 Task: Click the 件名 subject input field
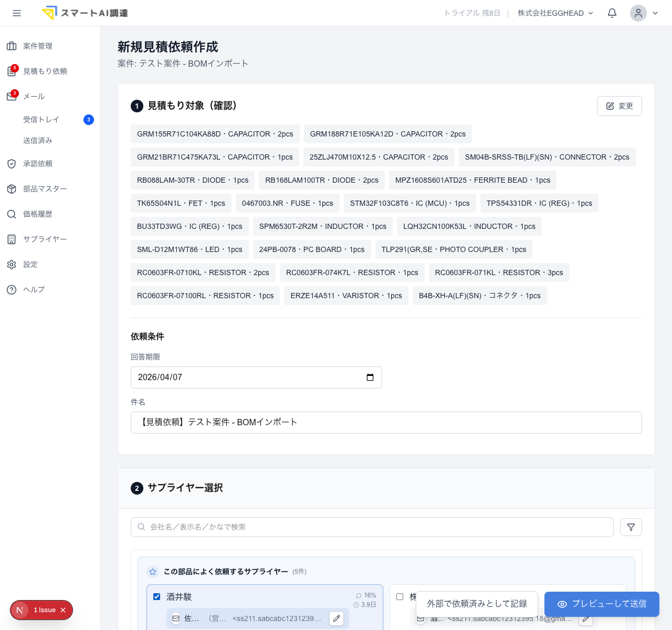pos(386,423)
